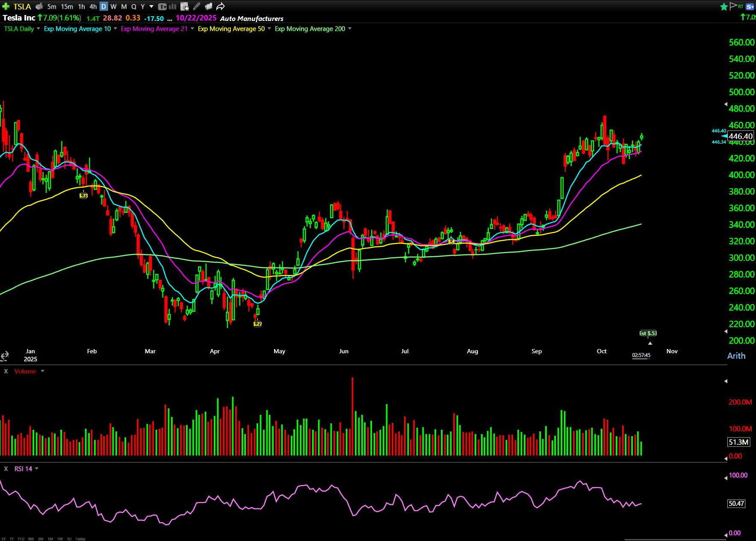Switch to the weekly W timeframe

pos(113,6)
